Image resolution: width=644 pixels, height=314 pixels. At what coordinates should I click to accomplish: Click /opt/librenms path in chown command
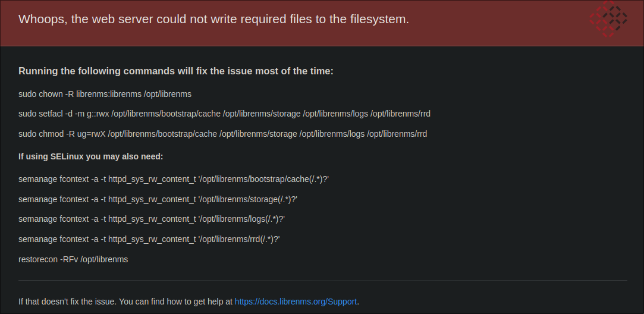click(168, 94)
